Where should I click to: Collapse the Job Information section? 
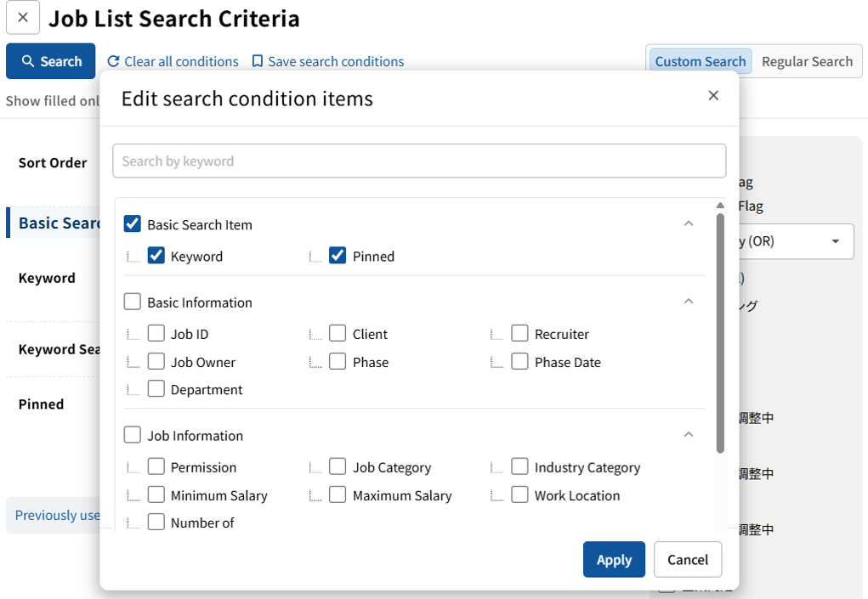point(689,435)
